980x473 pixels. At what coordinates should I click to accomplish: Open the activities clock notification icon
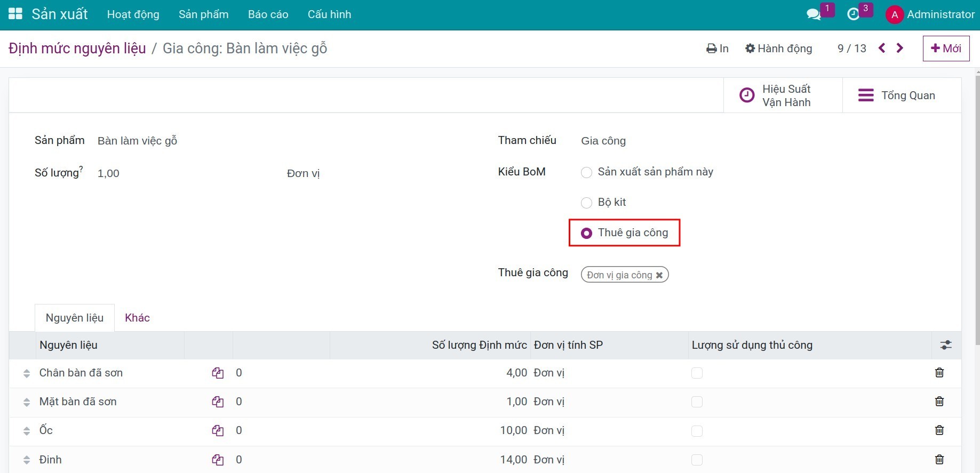pyautogui.click(x=854, y=14)
